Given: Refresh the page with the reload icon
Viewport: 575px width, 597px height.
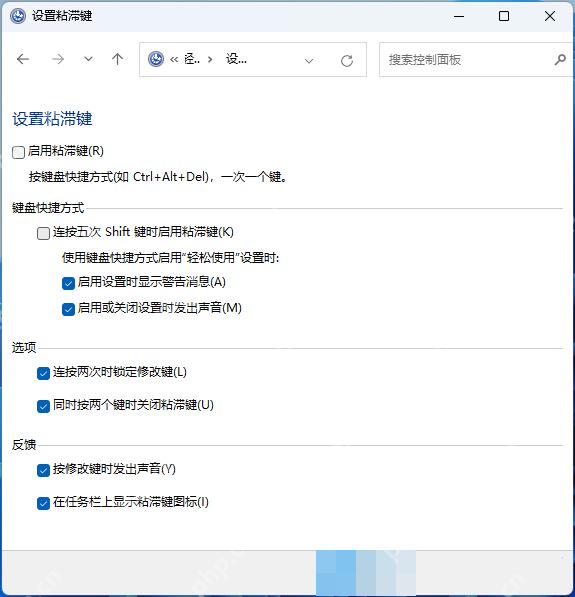Looking at the screenshot, I should [347, 61].
